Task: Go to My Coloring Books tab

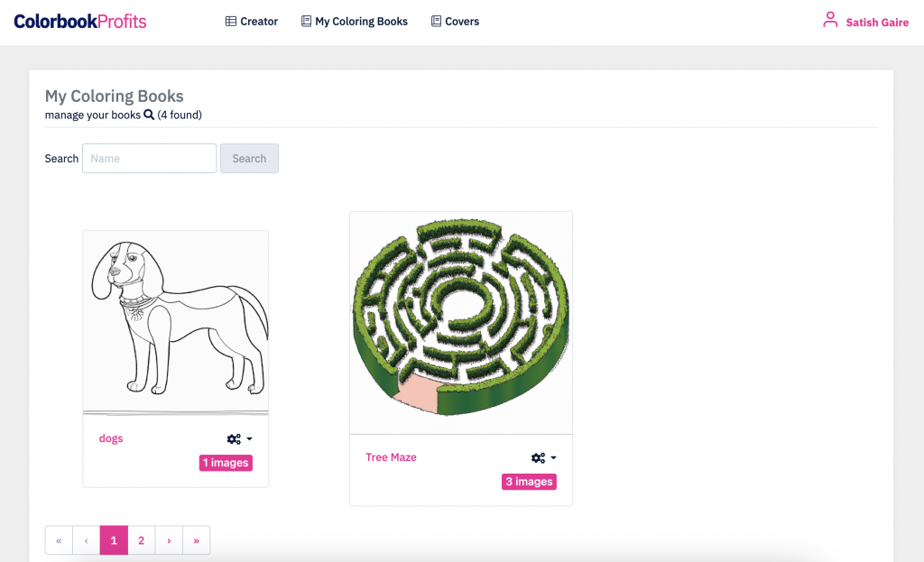Action: (x=355, y=22)
